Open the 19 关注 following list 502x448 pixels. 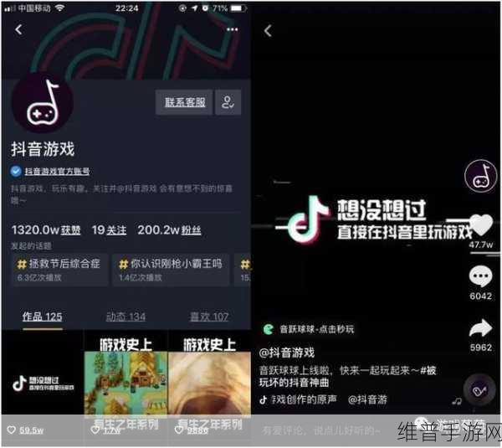(109, 229)
